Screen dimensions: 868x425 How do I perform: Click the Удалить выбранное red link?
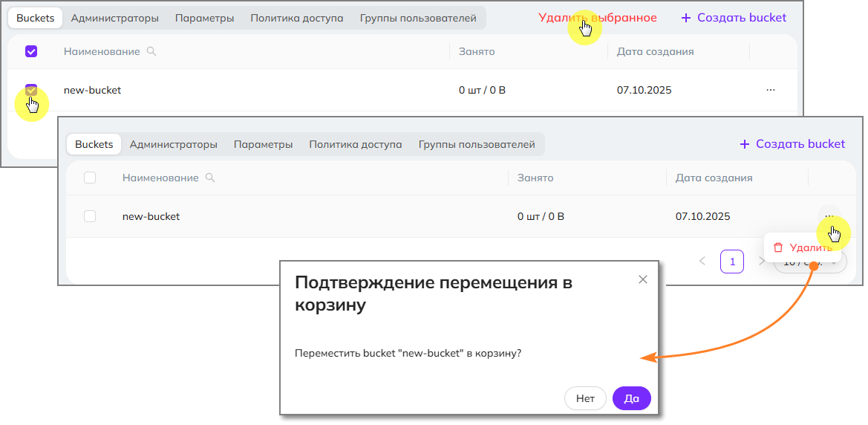pyautogui.click(x=597, y=18)
